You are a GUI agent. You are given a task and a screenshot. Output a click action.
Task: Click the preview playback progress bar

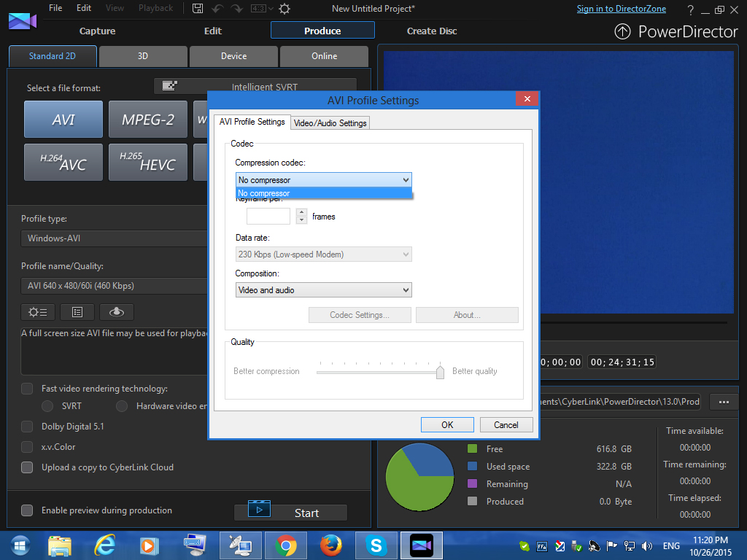pos(635,323)
